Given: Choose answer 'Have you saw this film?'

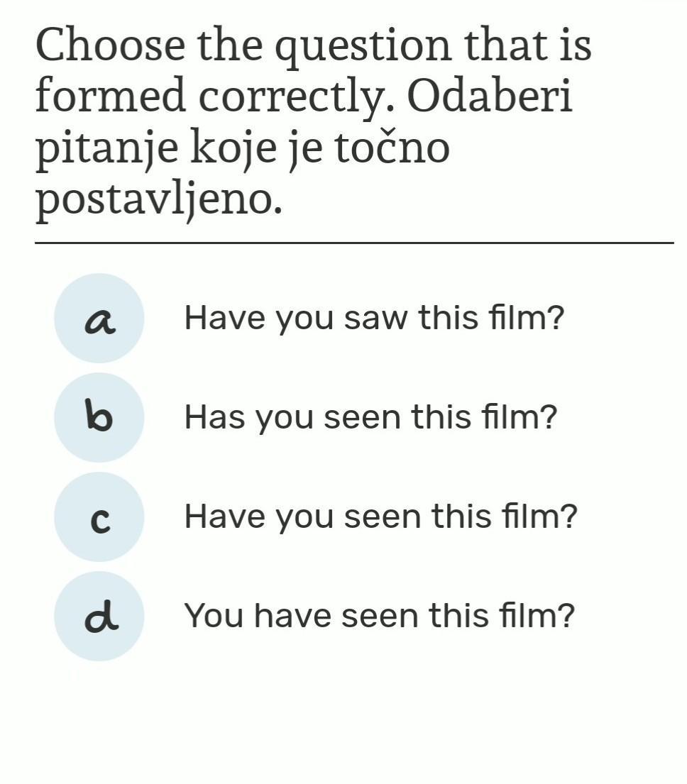Looking at the screenshot, I should pyautogui.click(x=374, y=318).
